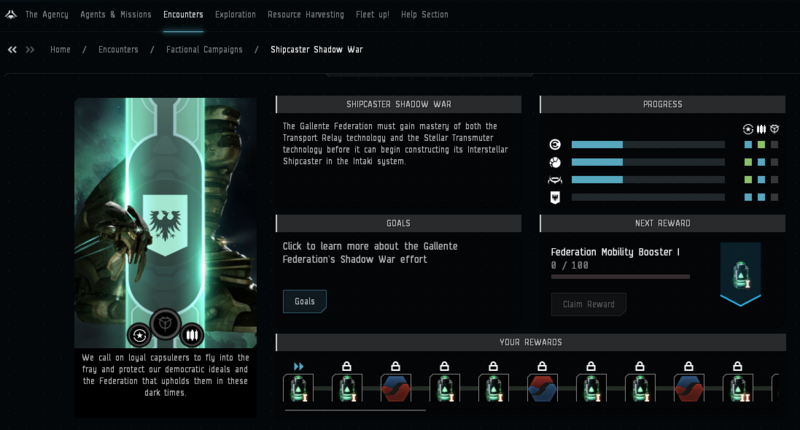Click the blue fast-forward marker above first reward

pos(298,366)
